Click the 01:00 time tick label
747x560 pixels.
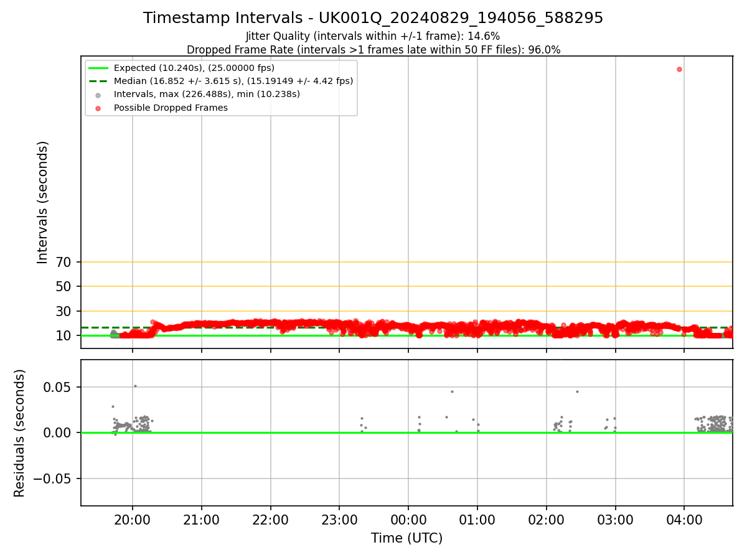pos(477,520)
